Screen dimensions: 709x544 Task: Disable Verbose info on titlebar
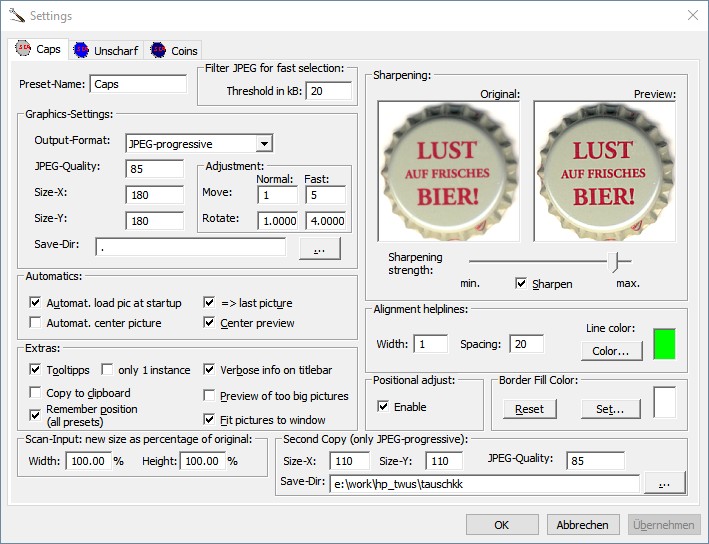coord(210,370)
